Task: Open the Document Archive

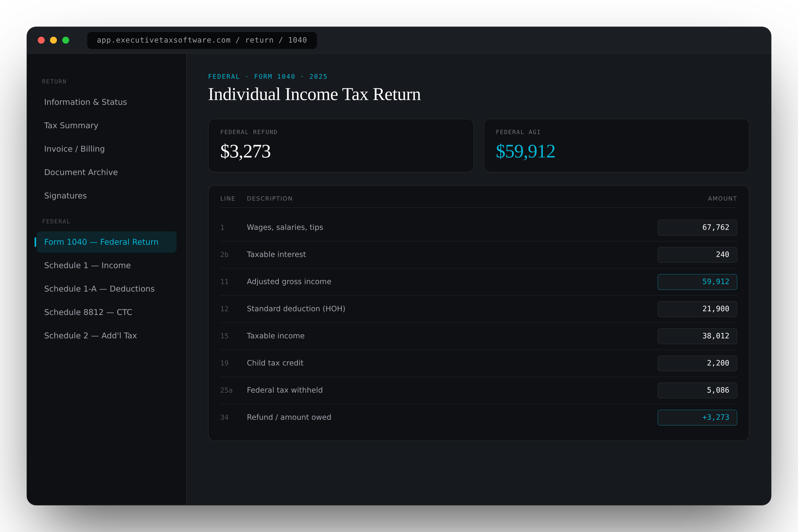Action: tap(107, 172)
